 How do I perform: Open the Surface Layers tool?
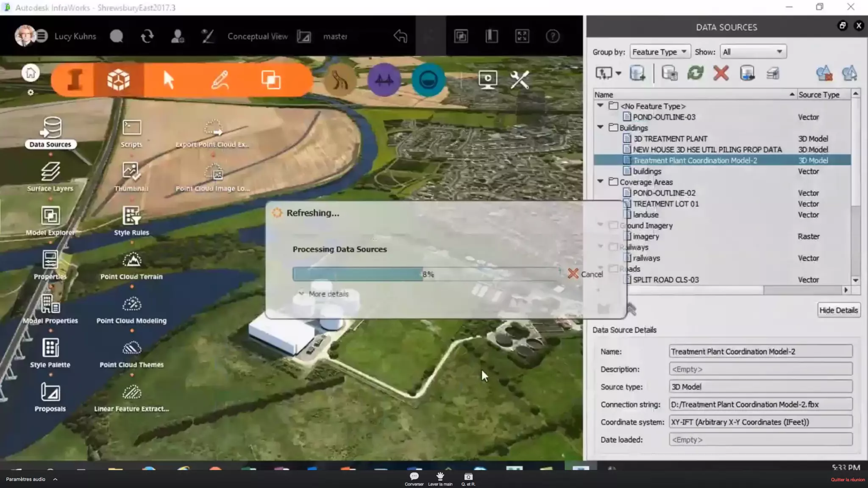coord(50,172)
